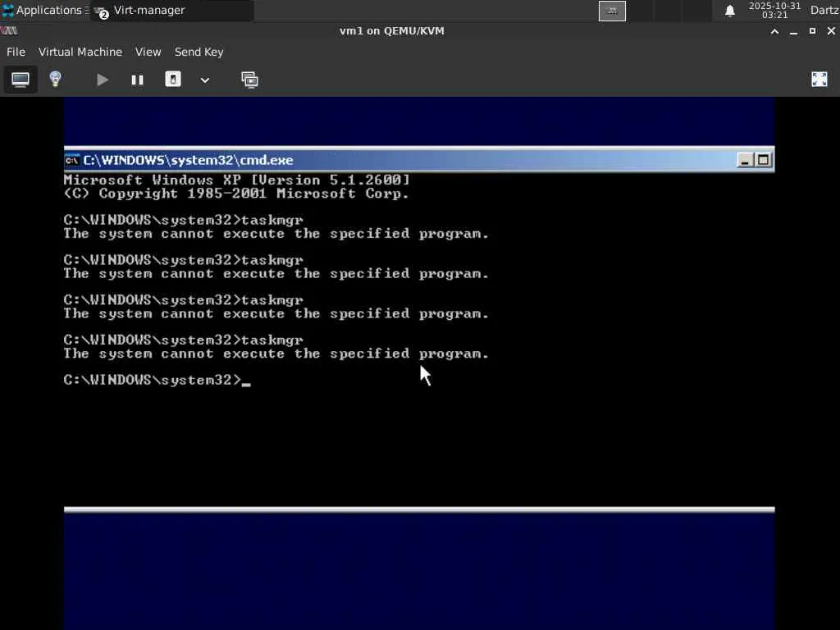Power on the virtual machine
This screenshot has width=840, height=630.
[102, 80]
